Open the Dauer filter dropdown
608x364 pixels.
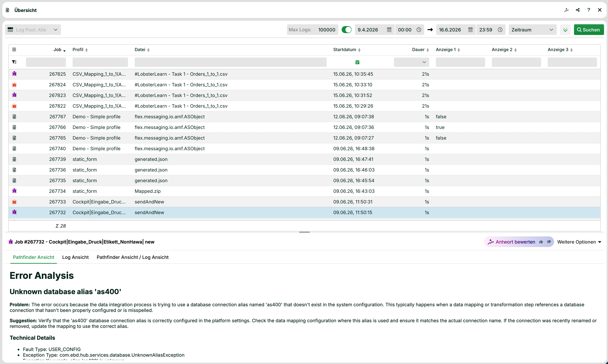[x=411, y=62]
